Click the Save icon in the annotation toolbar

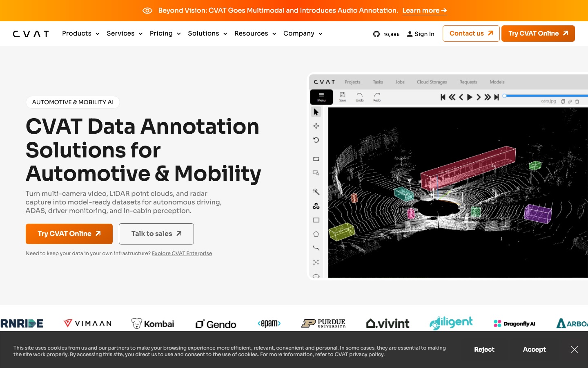[x=343, y=97]
